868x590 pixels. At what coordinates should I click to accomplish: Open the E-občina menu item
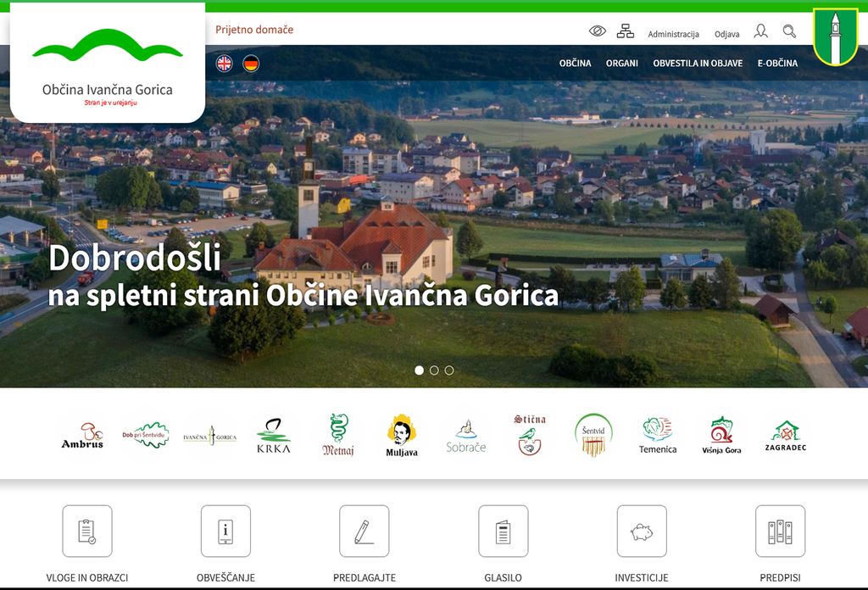777,64
